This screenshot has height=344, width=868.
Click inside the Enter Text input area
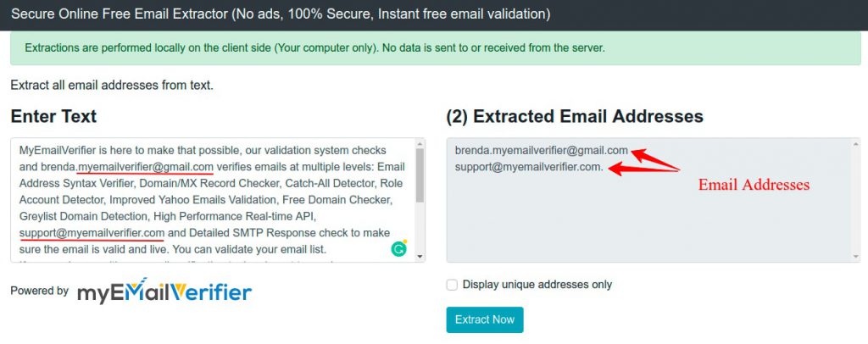[213, 200]
